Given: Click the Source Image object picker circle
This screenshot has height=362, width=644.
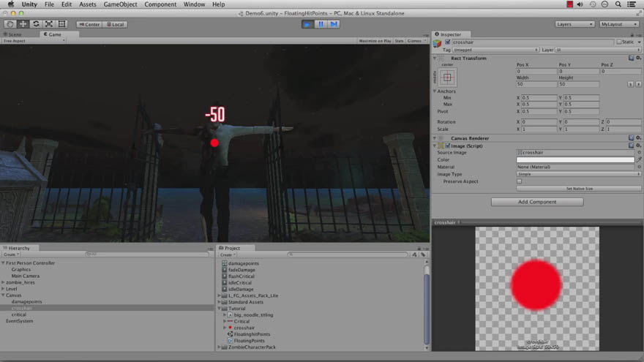Looking at the screenshot, I should click(x=639, y=153).
